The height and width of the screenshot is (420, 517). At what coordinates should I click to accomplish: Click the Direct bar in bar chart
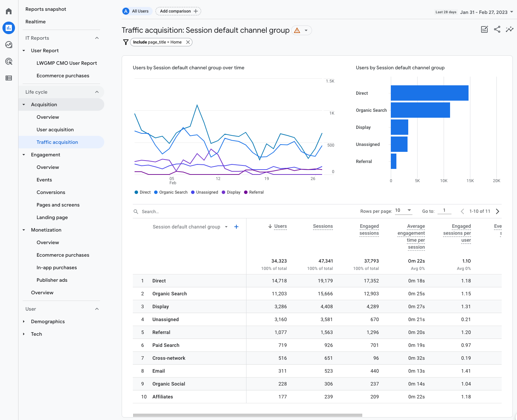point(429,93)
